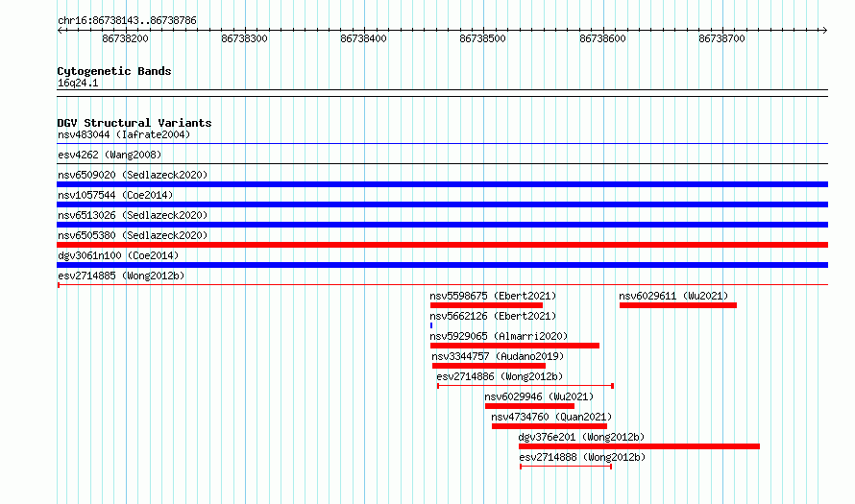855x504 pixels.
Task: Open nsv6029611 (Wu2021) label
Action: (x=673, y=296)
